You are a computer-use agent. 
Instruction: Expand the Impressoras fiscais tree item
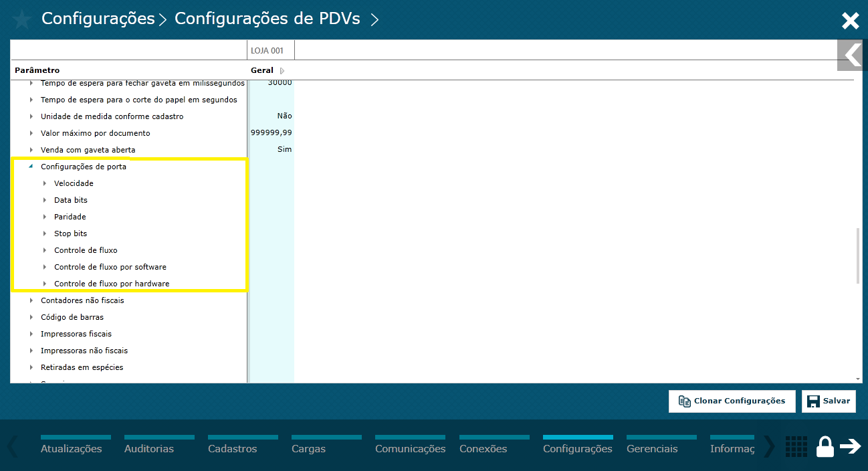pos(31,333)
